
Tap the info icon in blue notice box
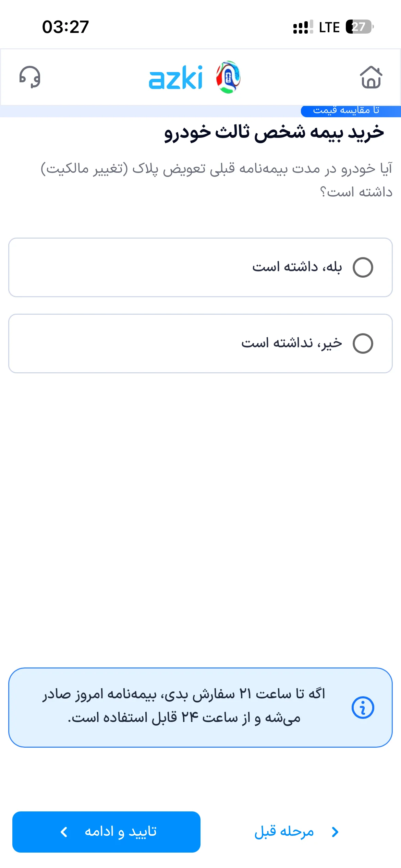point(363,708)
